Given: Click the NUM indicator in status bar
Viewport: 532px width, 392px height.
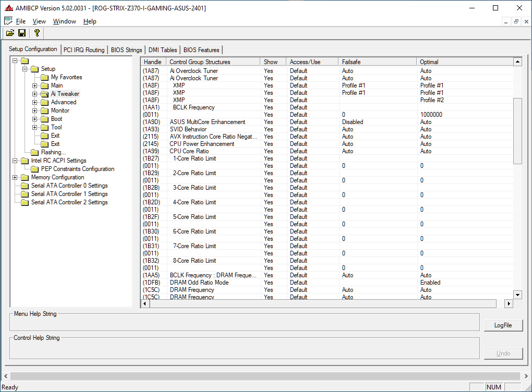Looking at the screenshot, I should pyautogui.click(x=494, y=387).
